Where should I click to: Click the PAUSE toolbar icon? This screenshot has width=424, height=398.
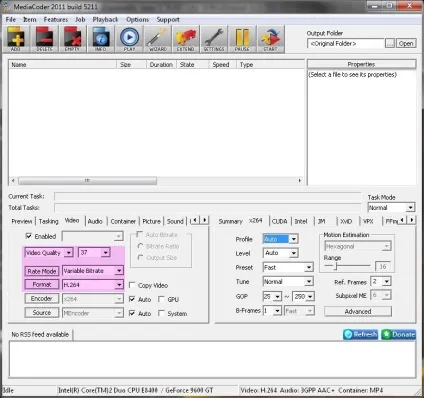tap(242, 39)
